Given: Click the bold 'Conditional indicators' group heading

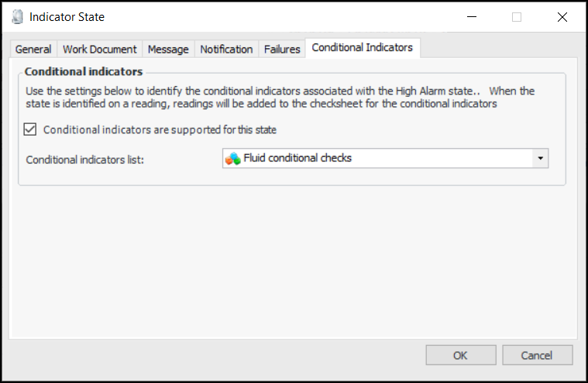Looking at the screenshot, I should [84, 71].
